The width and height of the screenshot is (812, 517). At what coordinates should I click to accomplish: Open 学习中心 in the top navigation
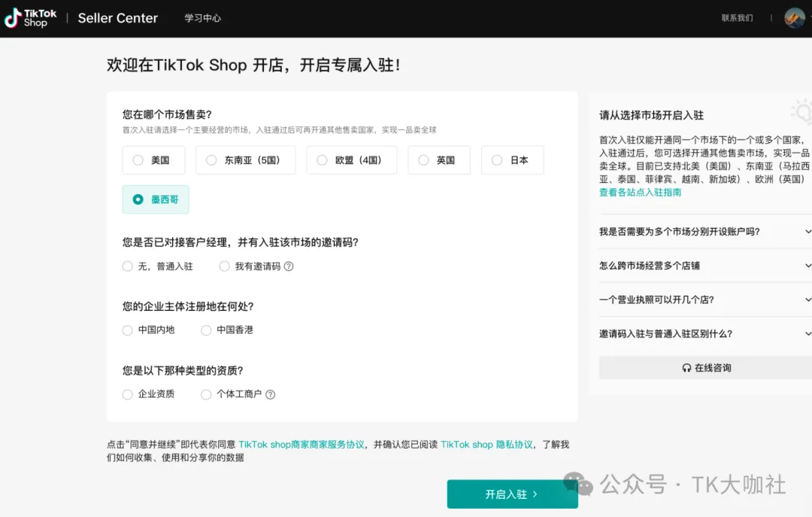click(x=202, y=18)
